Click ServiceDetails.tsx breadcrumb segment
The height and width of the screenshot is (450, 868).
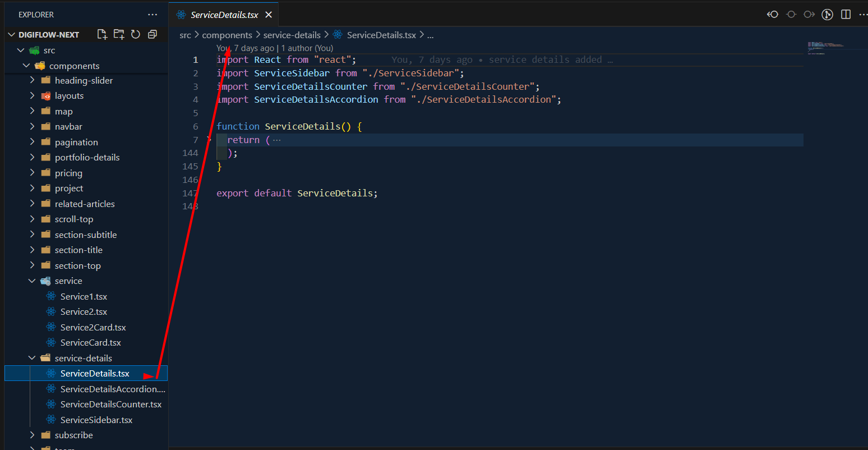click(381, 35)
